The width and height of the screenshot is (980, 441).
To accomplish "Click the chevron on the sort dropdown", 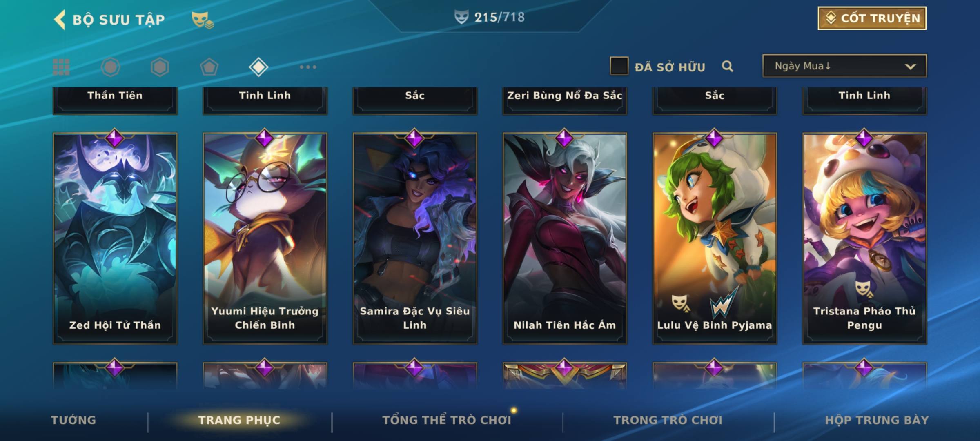I will click(910, 67).
